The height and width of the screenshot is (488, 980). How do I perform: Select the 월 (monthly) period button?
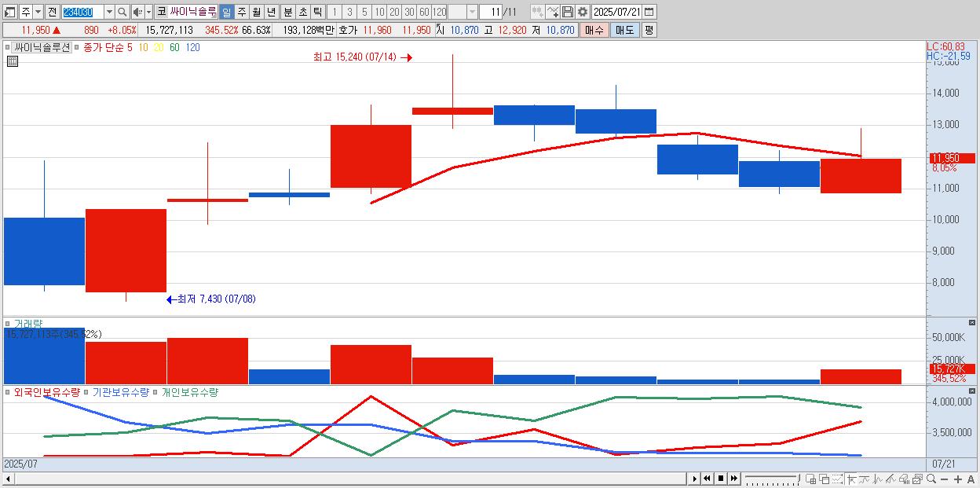(256, 12)
